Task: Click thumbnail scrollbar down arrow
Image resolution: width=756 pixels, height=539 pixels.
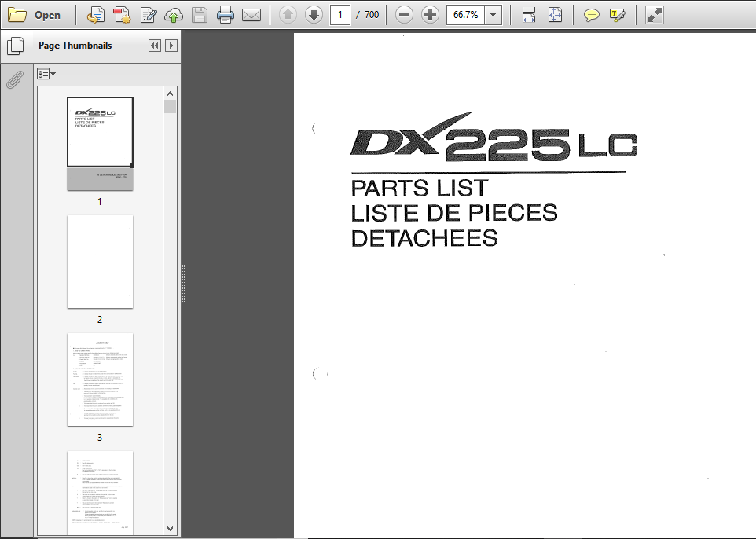Action: pos(171,529)
